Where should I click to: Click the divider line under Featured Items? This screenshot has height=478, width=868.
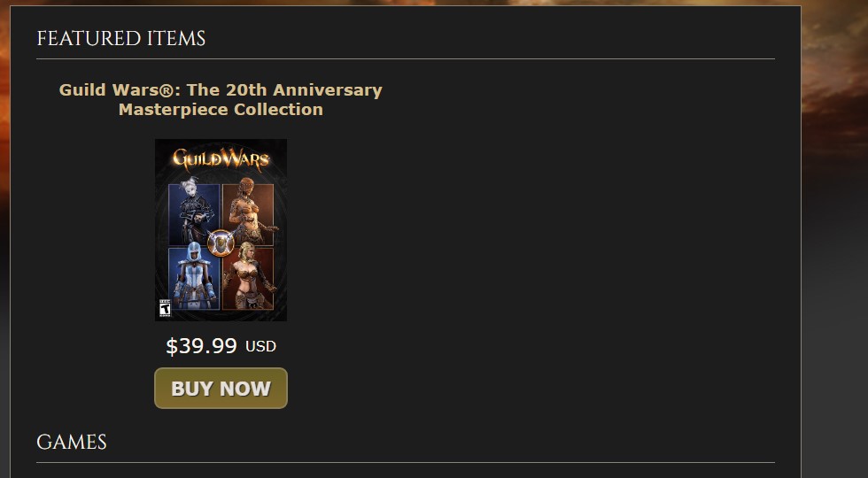406,58
